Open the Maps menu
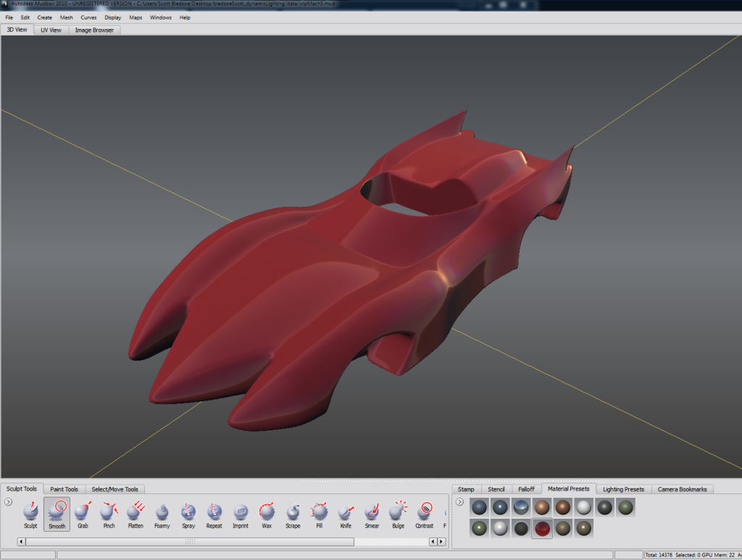 pos(135,17)
